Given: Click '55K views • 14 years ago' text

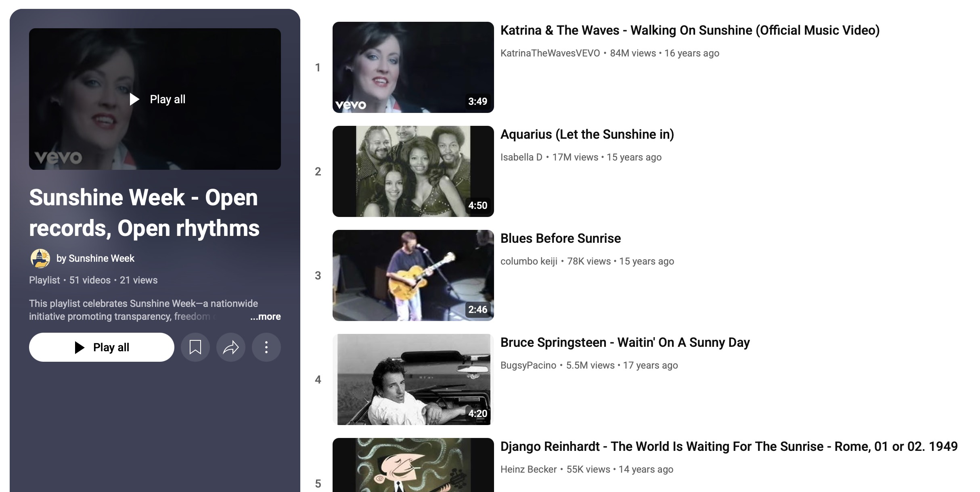Looking at the screenshot, I should [x=620, y=469].
